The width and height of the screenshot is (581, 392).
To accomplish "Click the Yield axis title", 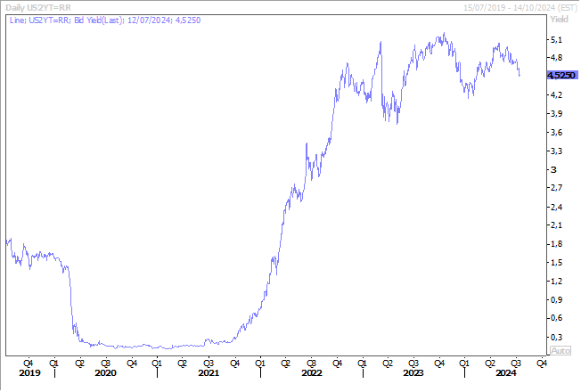I will (x=561, y=20).
